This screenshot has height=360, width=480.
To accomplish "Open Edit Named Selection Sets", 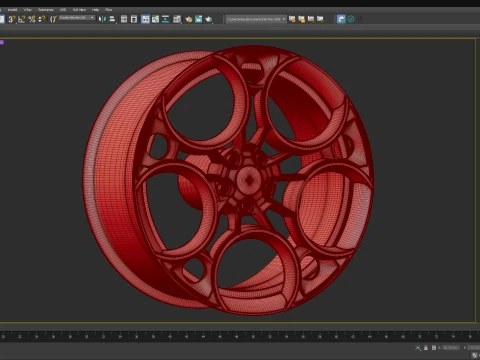I will tap(53, 19).
